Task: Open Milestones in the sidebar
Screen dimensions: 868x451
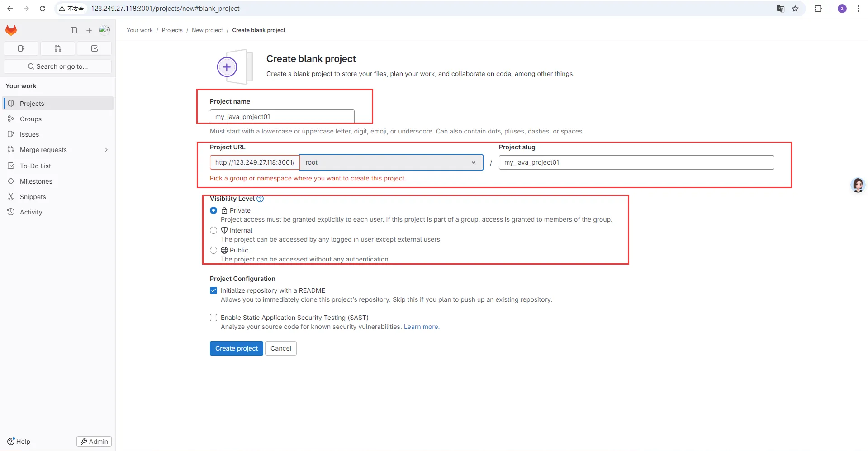Action: (58, 181)
